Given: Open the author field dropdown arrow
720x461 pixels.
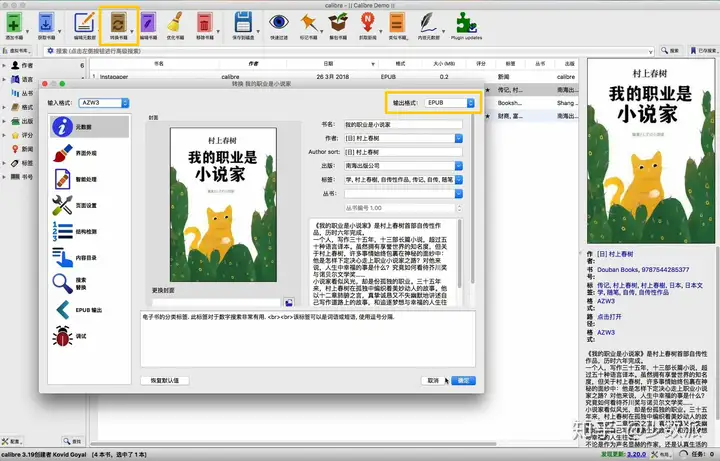Looking at the screenshot, I should tap(458, 138).
